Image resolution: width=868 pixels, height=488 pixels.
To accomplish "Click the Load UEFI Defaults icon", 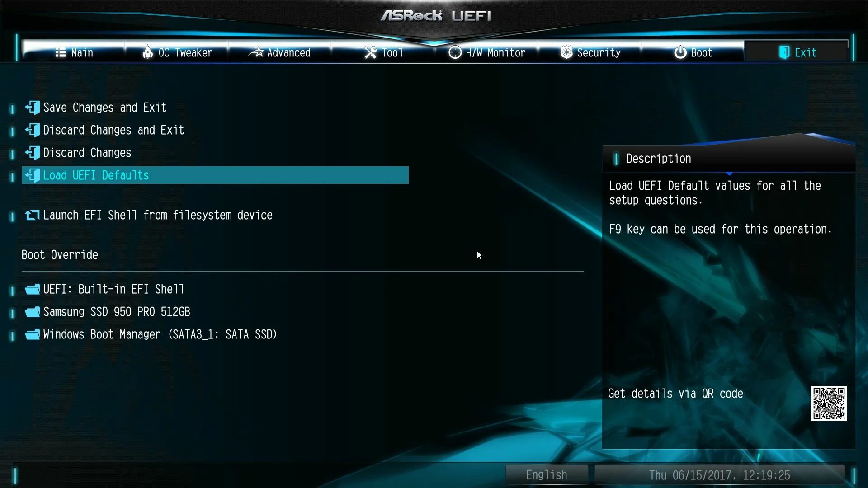I will (33, 175).
